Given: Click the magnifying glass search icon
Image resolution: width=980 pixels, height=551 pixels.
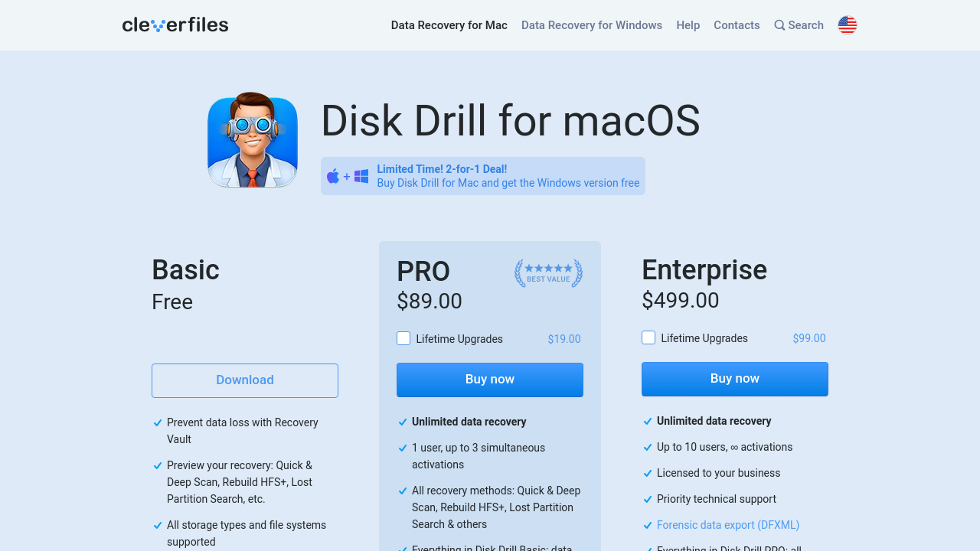Looking at the screenshot, I should coord(779,25).
